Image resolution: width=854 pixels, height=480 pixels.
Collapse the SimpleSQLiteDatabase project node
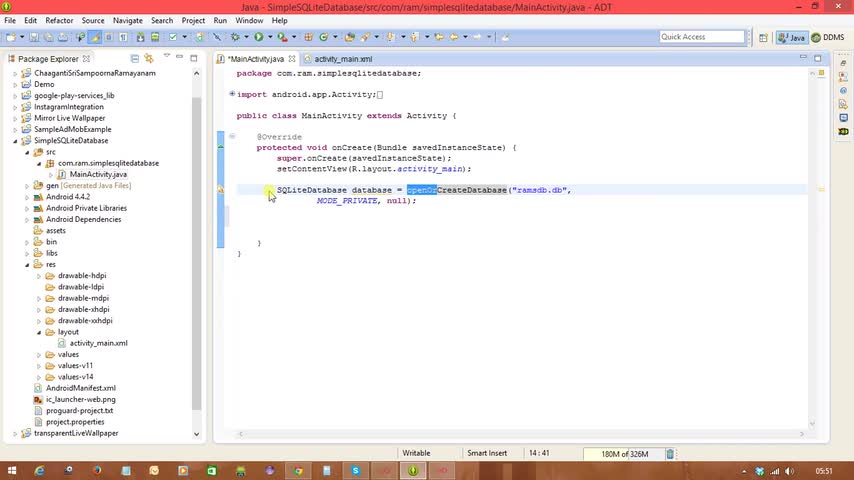[15, 141]
